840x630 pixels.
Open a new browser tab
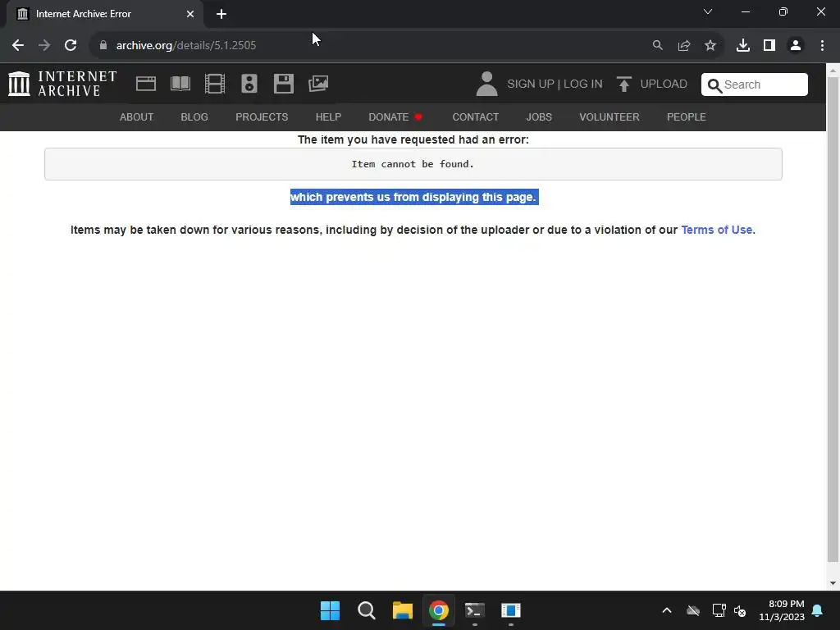point(221,14)
